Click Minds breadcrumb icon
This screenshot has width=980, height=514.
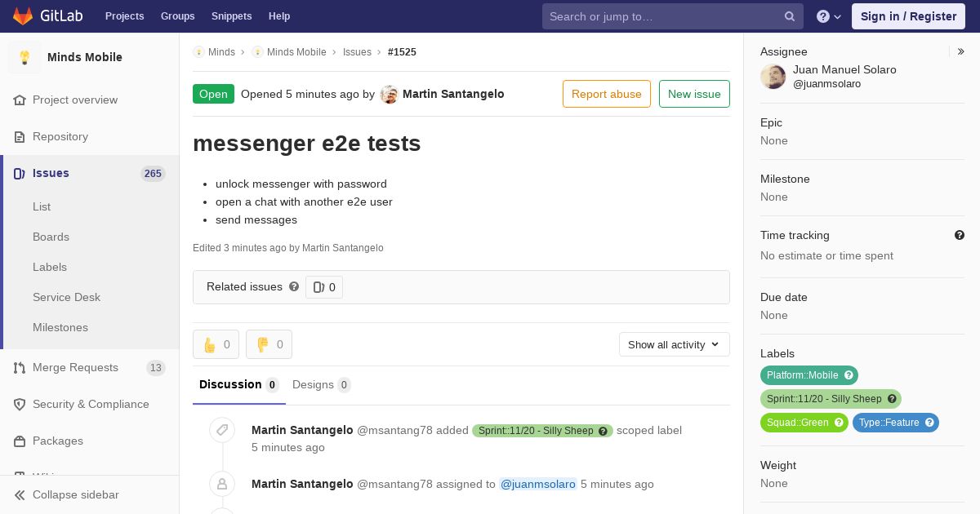coord(198,51)
